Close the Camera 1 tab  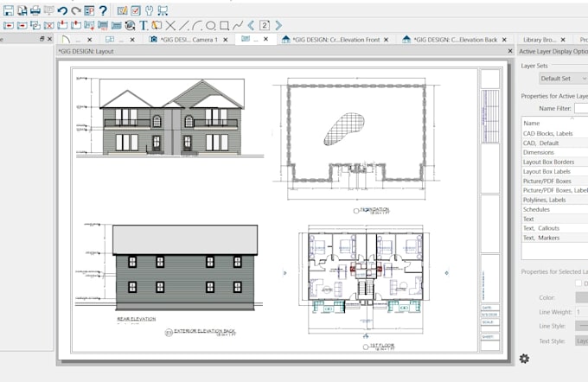point(226,40)
